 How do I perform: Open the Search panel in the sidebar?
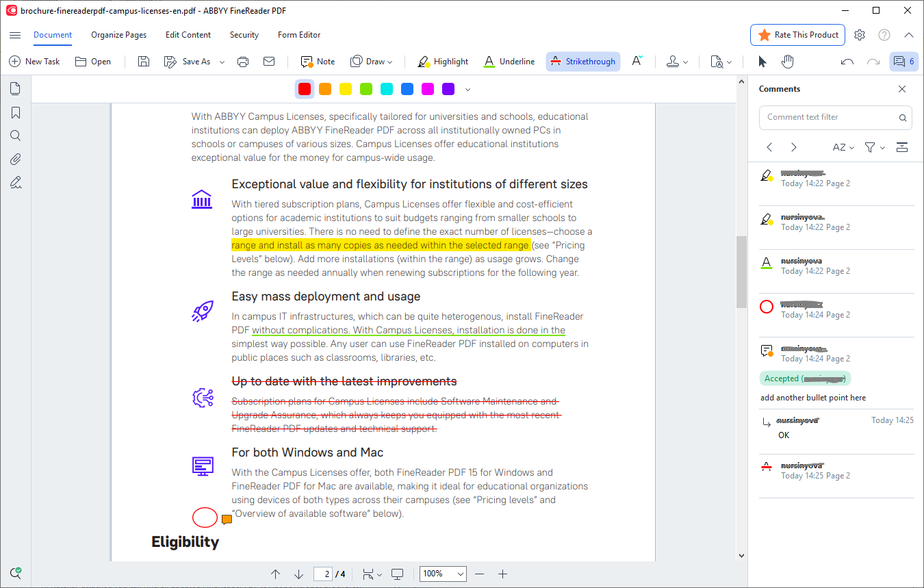(x=15, y=136)
